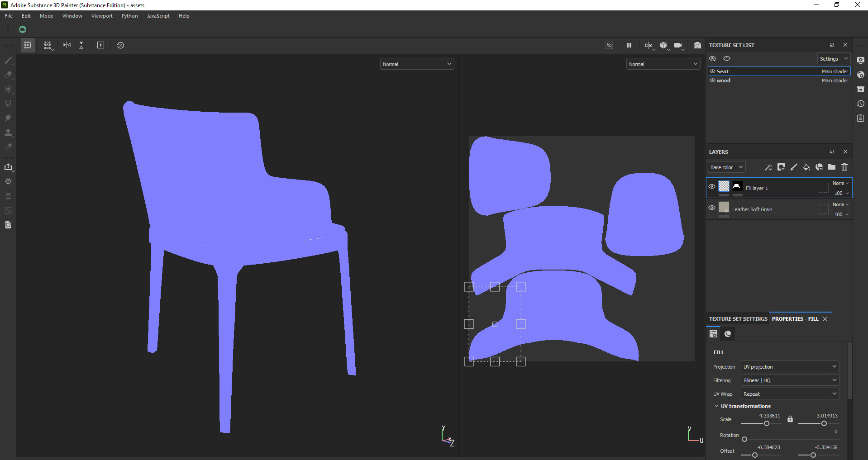Click the center transform icon
This screenshot has height=460, width=868.
pyautogui.click(x=101, y=45)
